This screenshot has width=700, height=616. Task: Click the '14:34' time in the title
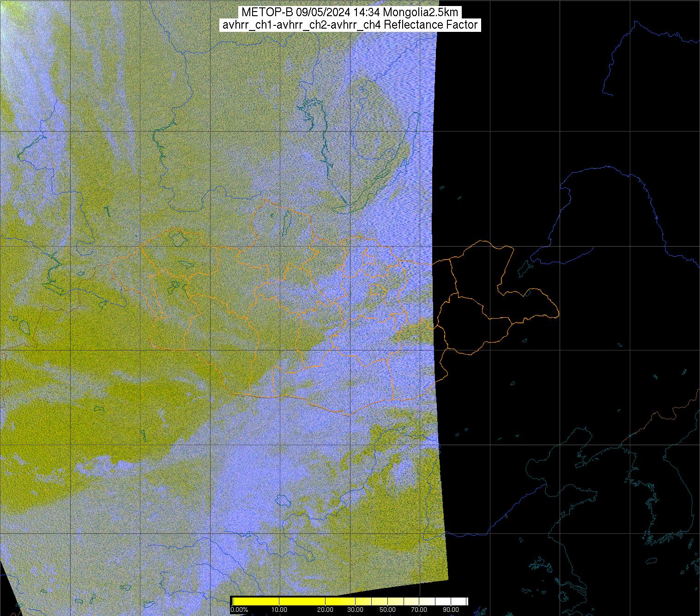point(368,12)
